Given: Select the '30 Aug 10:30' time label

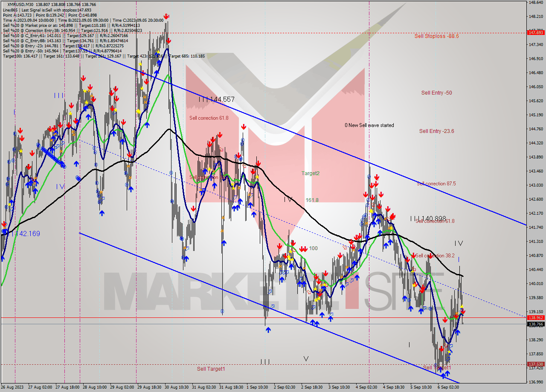Looking at the screenshot, I should tap(177, 387).
